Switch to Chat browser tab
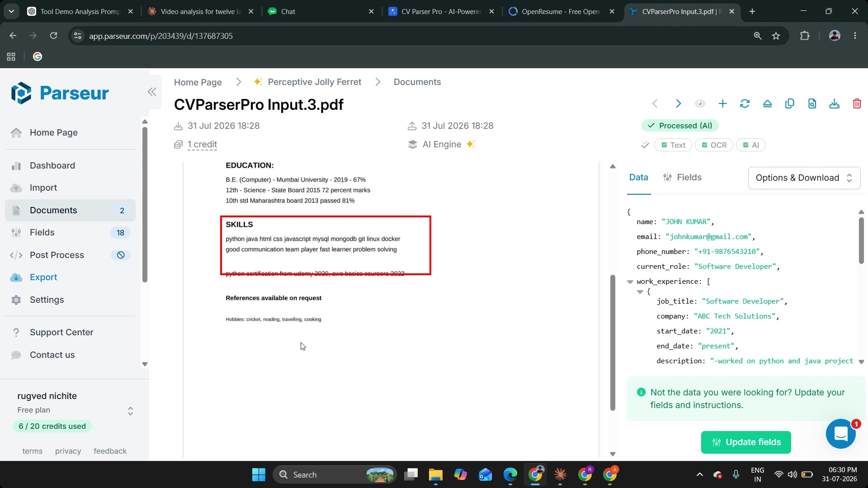The height and width of the screenshot is (488, 868). click(321, 12)
